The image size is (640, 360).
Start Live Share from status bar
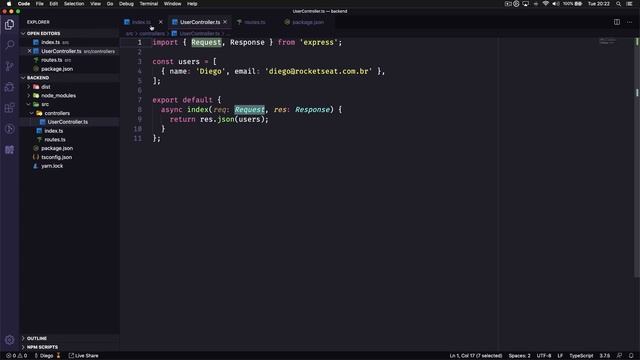click(83, 356)
